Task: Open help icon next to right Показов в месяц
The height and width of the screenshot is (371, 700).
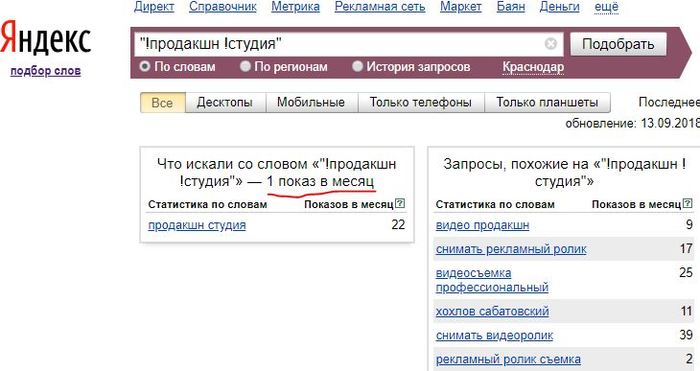Action: pos(688,204)
